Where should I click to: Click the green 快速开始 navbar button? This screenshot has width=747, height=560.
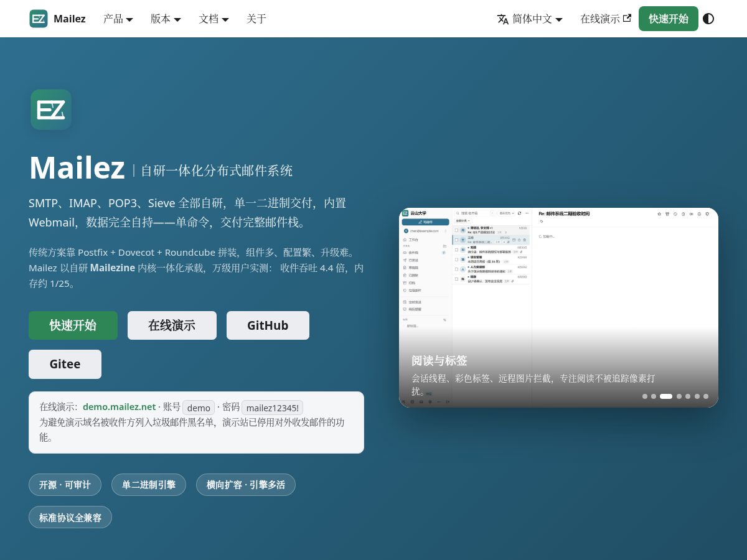pyautogui.click(x=669, y=19)
